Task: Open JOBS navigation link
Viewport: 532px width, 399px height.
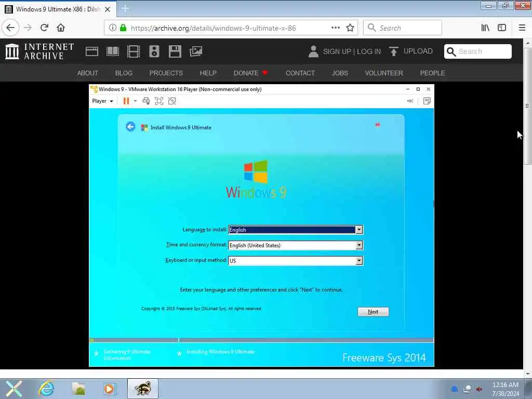Action: coord(340,73)
